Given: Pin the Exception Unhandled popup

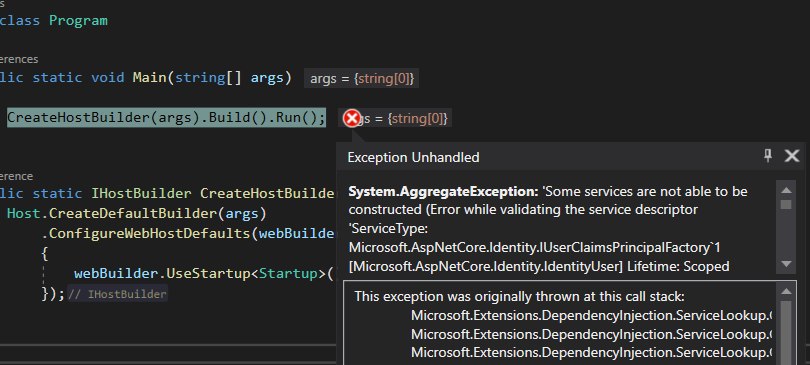Looking at the screenshot, I should click(x=768, y=155).
